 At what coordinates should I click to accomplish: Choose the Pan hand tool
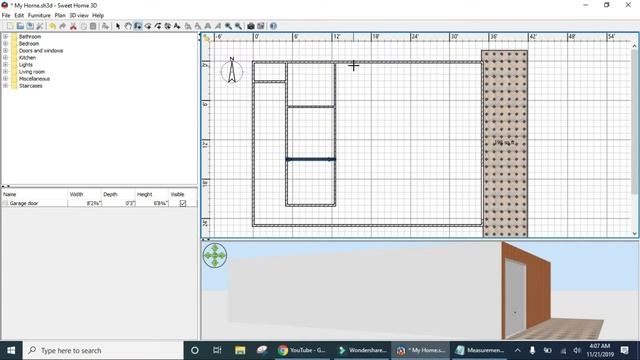click(128, 26)
